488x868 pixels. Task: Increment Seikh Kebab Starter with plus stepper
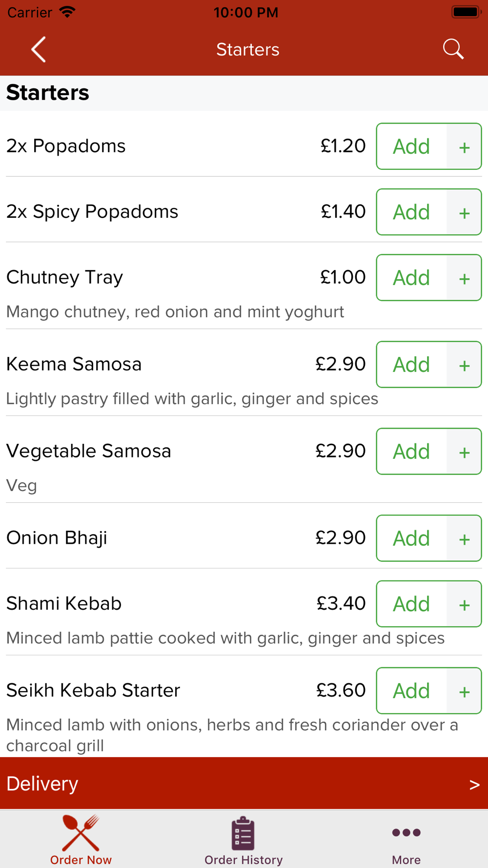tap(464, 691)
